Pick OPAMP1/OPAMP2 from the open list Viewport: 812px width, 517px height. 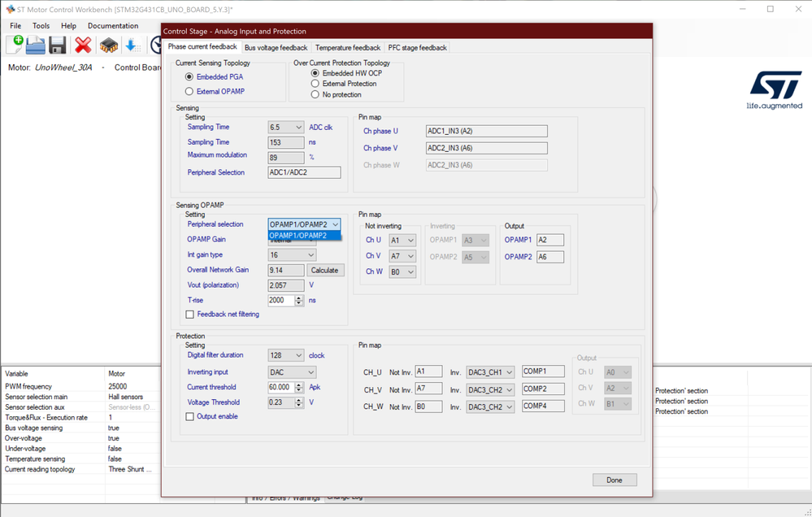tap(304, 236)
